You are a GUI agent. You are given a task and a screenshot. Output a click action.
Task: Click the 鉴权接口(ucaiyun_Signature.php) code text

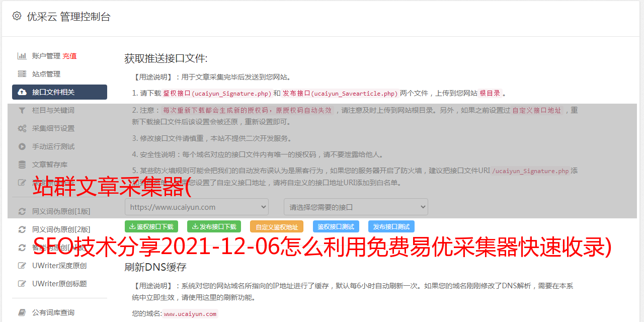coord(217,93)
